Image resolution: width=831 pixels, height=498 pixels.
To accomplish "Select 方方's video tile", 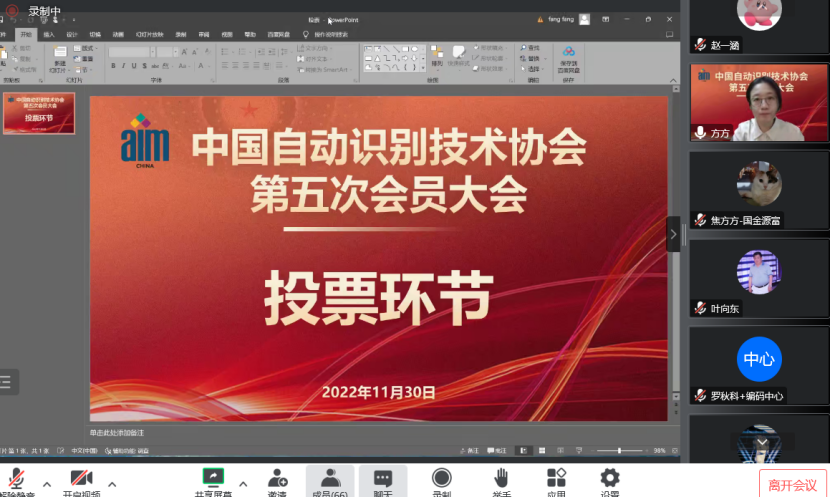I will (759, 103).
